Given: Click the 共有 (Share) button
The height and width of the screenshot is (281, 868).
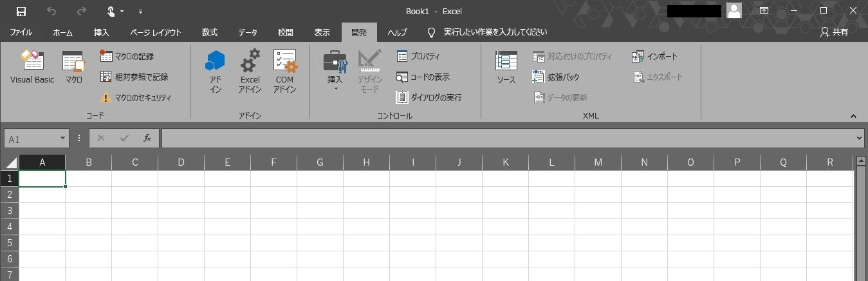Looking at the screenshot, I should [834, 32].
